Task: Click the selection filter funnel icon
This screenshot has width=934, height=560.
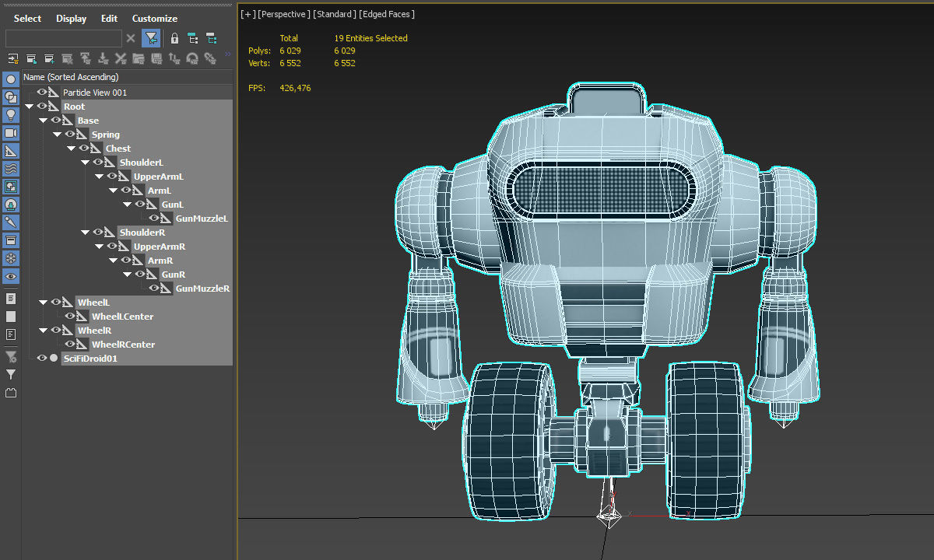Action: 151,38
